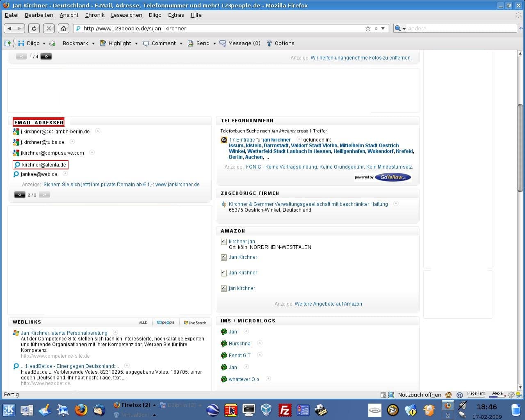Click the clock showing 18:46
This screenshot has height=420, width=525.
point(486,407)
